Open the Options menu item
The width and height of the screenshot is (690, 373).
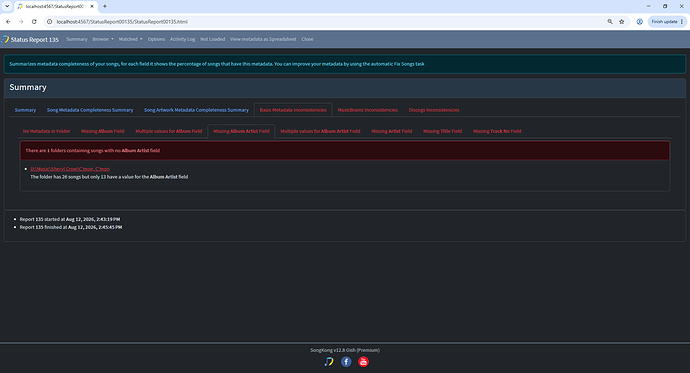coord(156,39)
